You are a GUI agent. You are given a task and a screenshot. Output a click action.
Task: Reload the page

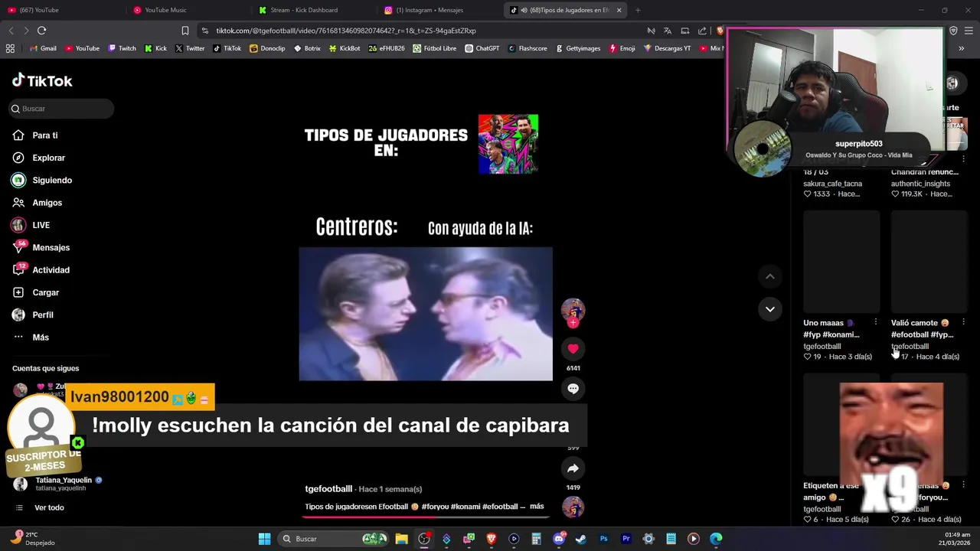click(41, 31)
